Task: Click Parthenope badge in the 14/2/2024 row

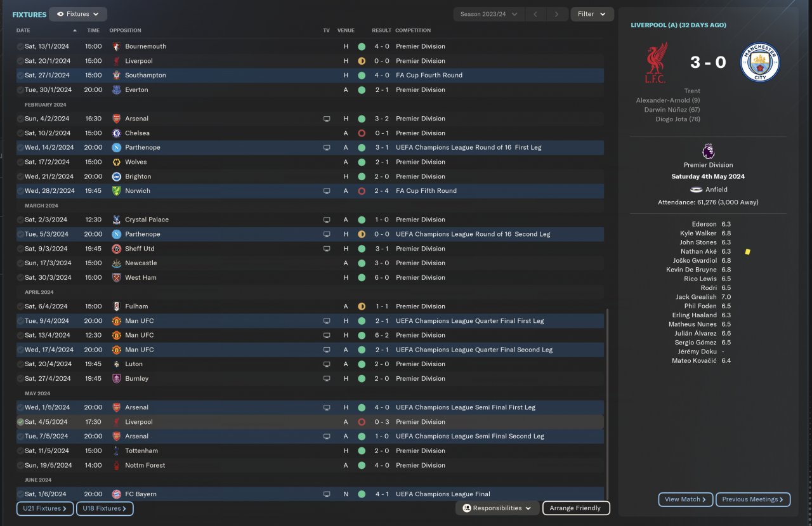Action: point(116,147)
